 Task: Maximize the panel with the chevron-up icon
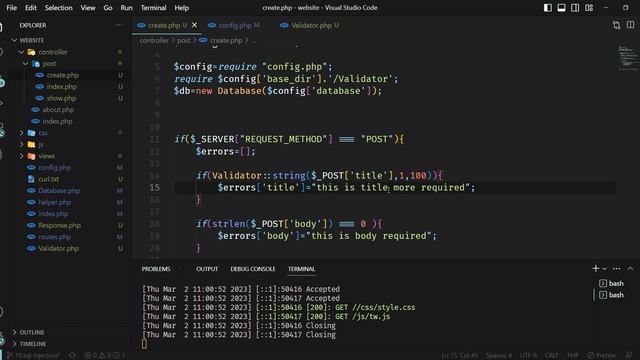[x=631, y=269]
